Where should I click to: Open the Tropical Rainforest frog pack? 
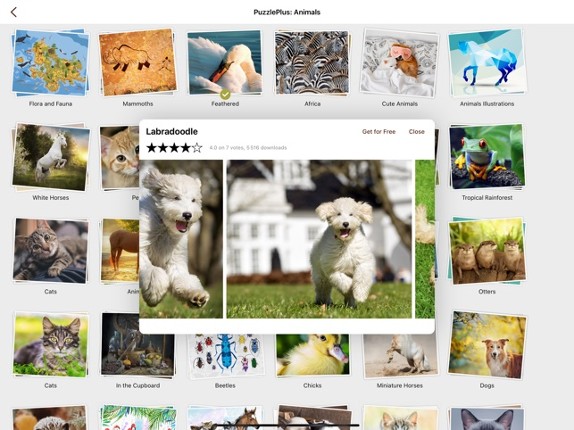tap(487, 157)
